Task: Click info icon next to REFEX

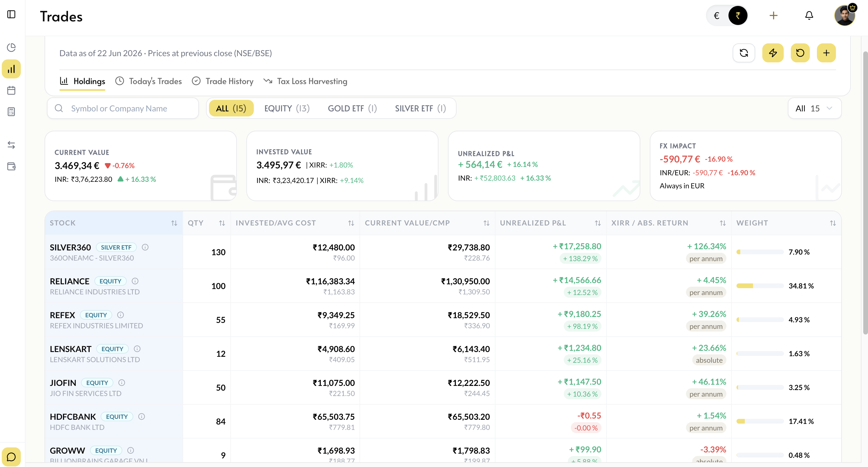Action: click(121, 315)
